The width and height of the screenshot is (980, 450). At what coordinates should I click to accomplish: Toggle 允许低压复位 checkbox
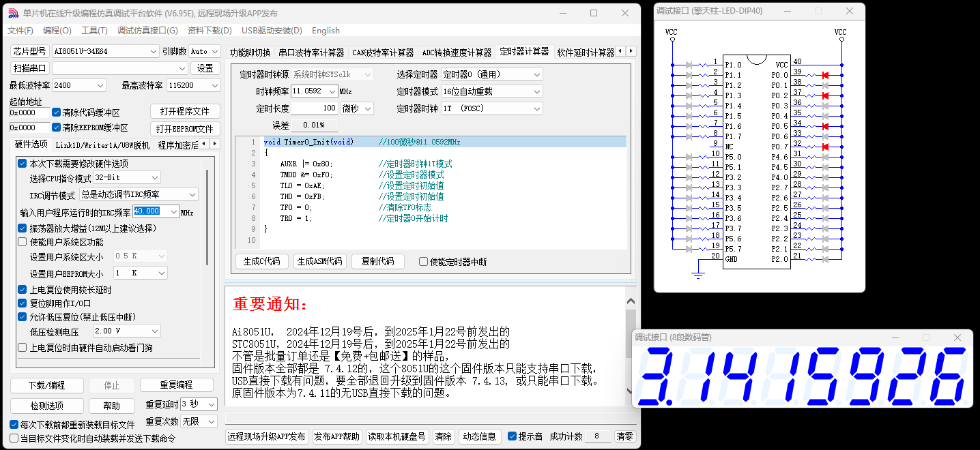click(23, 316)
